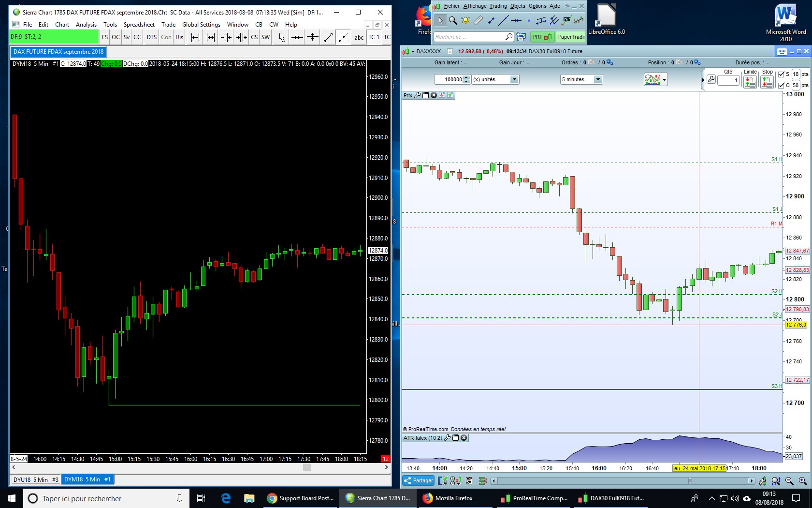This screenshot has width=812, height=508.
Task: Show hidden system tray icons chevron
Action: pyautogui.click(x=711, y=498)
